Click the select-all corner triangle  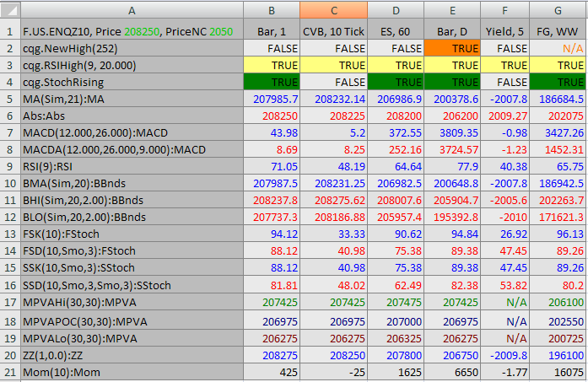coord(9,10)
